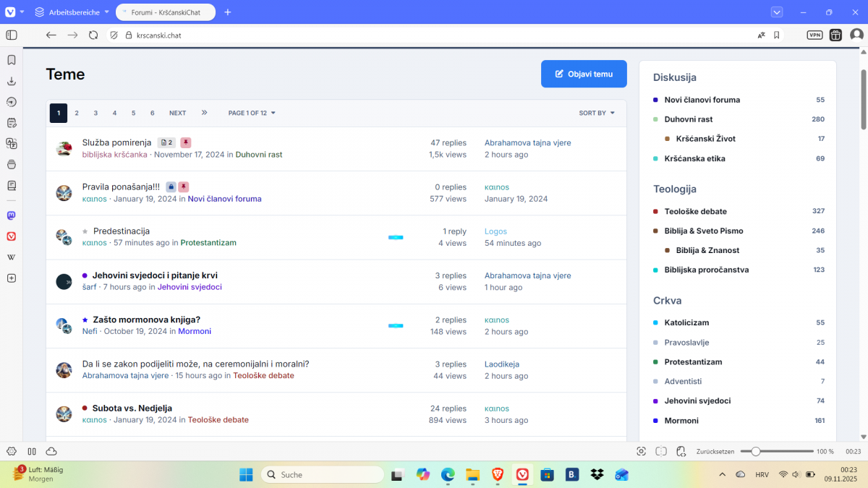The height and width of the screenshot is (488, 868).
Task: Expand the Arbeitsbereiche workspaces dropdown
Action: (72, 12)
